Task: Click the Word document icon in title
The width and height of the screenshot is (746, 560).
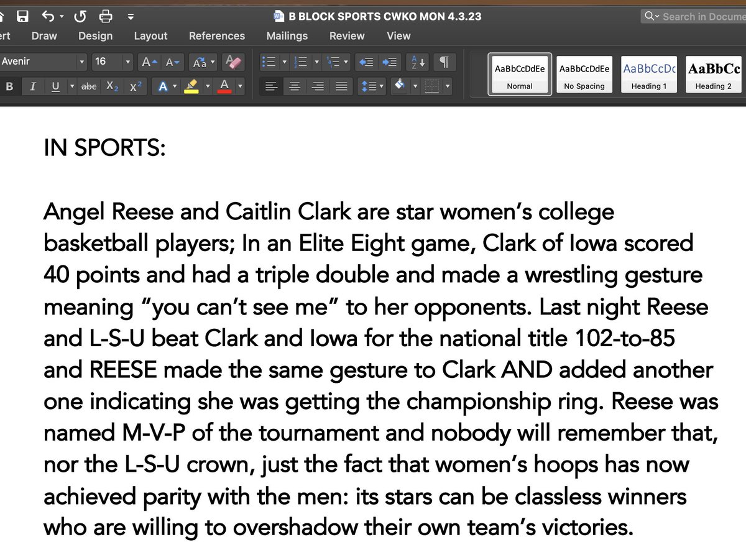Action: tap(278, 17)
